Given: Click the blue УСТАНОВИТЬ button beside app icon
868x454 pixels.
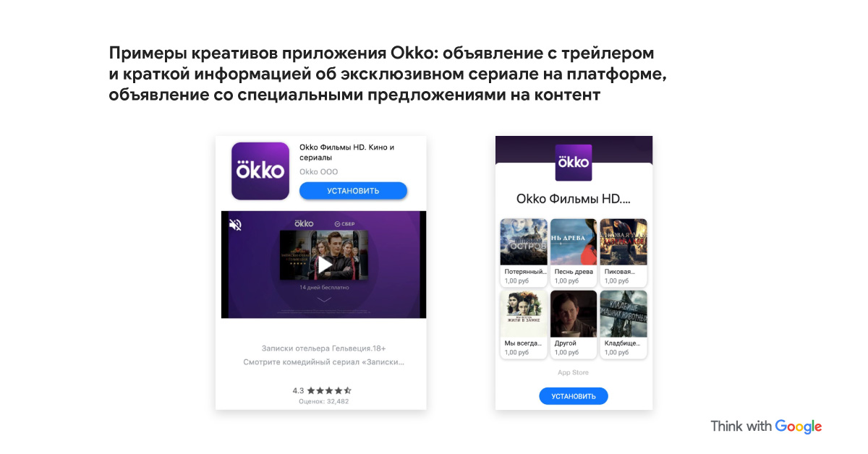Looking at the screenshot, I should click(x=353, y=191).
